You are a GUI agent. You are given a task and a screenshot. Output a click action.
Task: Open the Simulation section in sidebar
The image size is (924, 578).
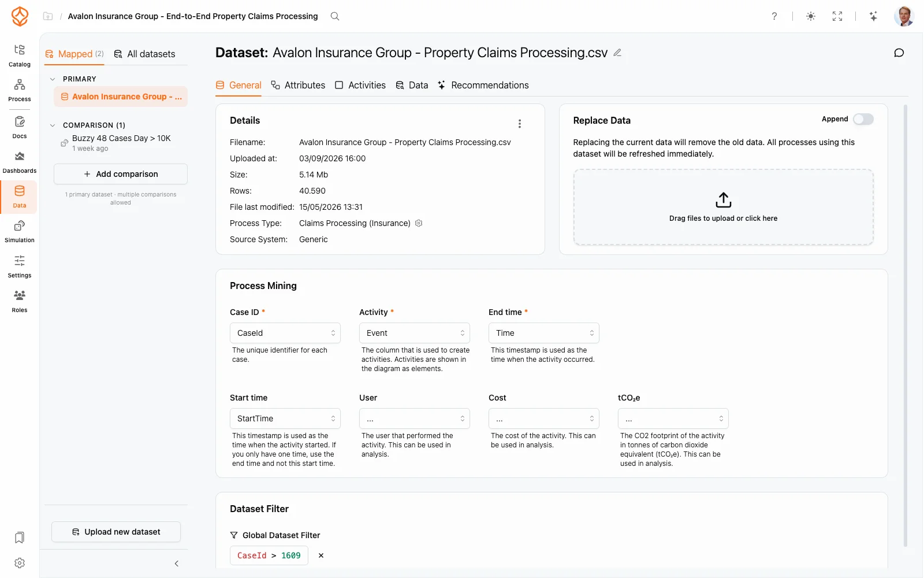tap(20, 231)
